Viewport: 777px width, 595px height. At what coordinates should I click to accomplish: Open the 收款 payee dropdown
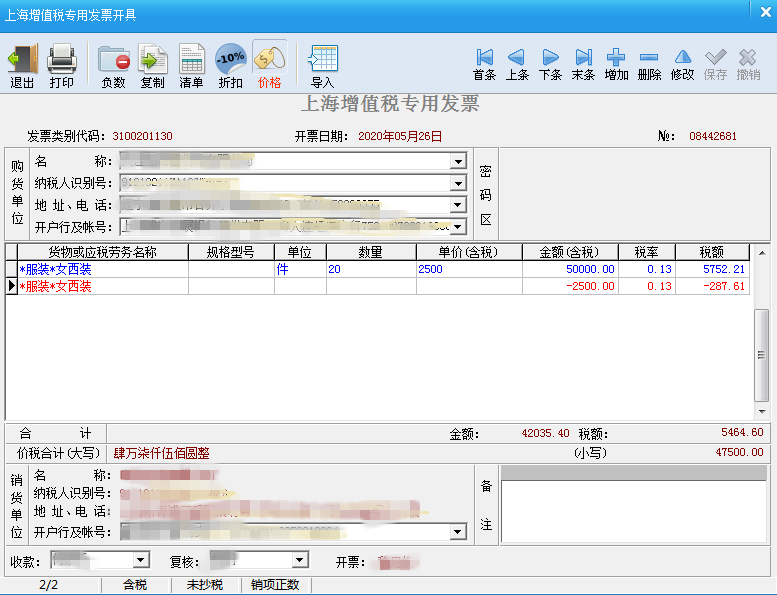(141, 560)
